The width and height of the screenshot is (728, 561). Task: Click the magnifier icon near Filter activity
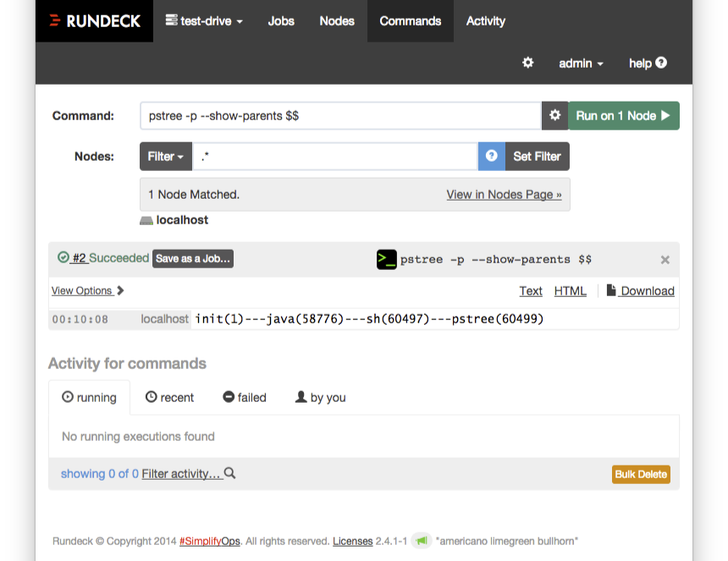tap(229, 473)
